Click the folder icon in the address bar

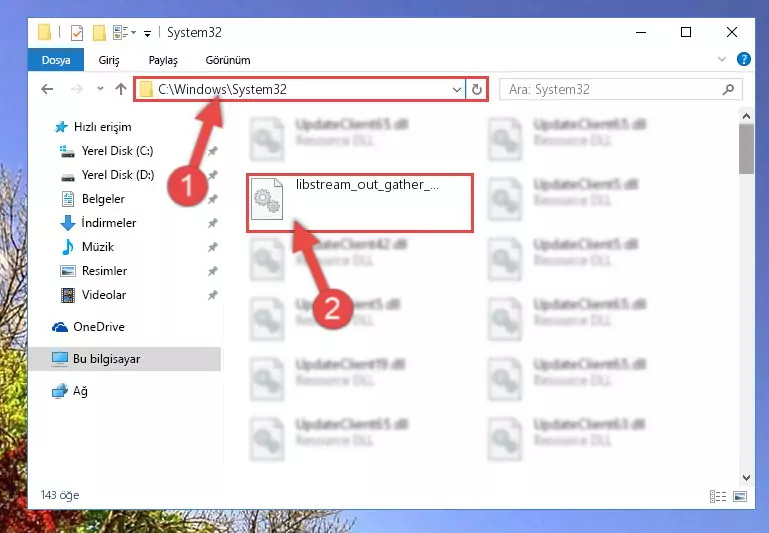point(146,90)
